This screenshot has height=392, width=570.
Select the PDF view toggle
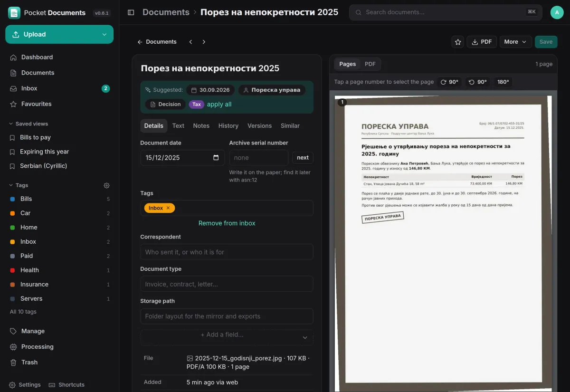point(370,64)
